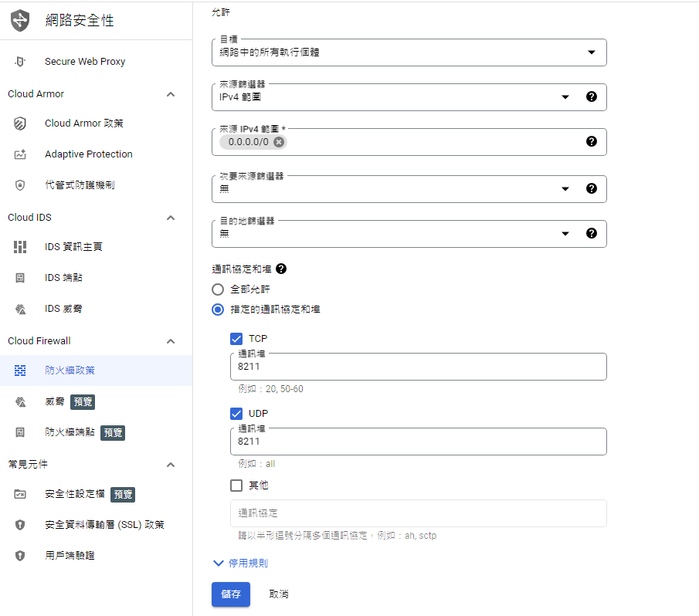
Task: Click the Cloud Armor 政策 shield icon
Action: pyautogui.click(x=20, y=124)
